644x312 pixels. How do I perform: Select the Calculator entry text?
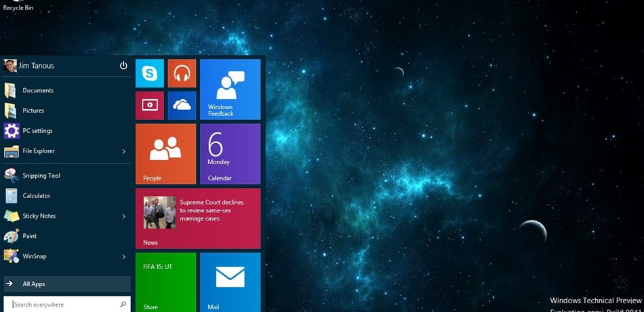pyautogui.click(x=37, y=195)
